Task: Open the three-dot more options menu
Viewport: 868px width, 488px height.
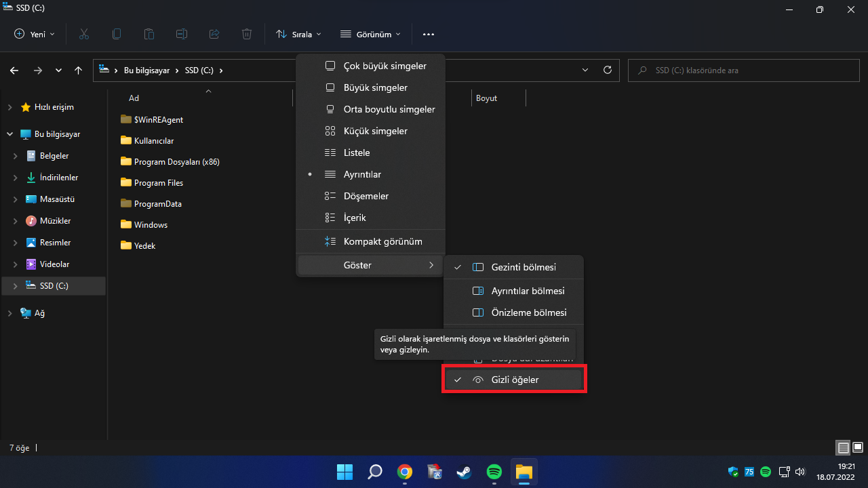Action: 428,34
